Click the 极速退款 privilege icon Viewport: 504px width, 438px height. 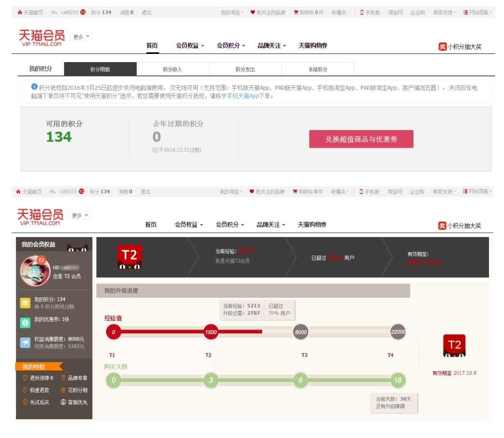26,390
